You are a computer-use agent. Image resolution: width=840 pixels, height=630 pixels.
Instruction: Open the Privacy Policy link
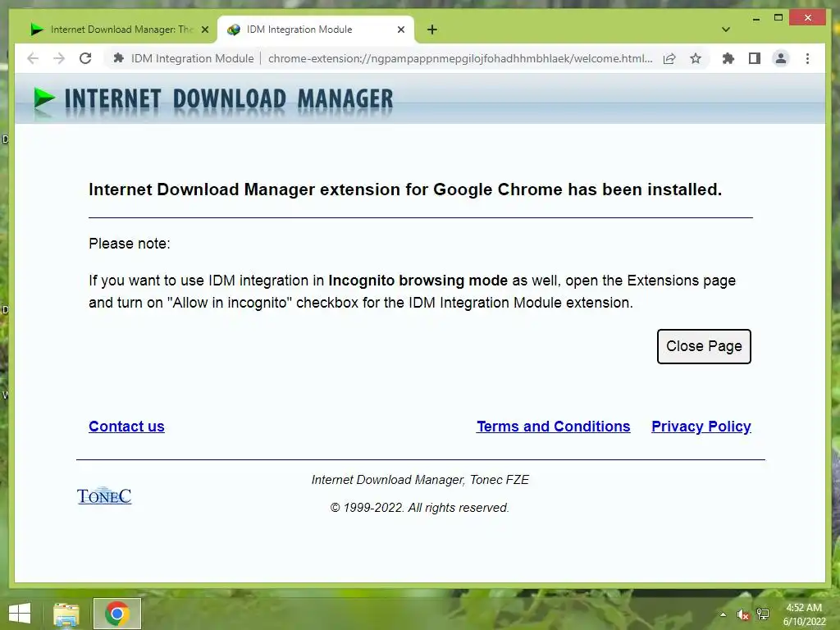point(701,427)
